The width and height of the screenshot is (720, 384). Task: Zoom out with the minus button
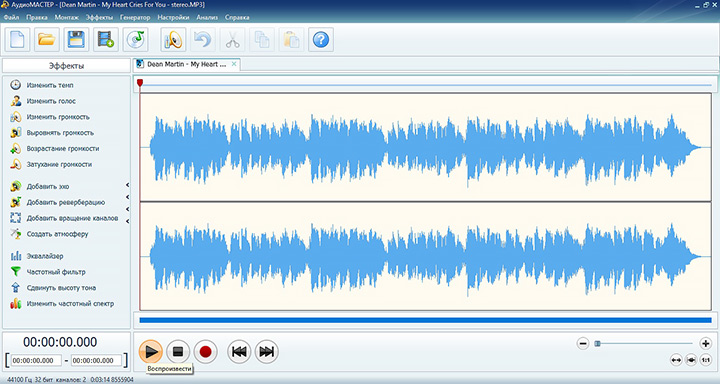pyautogui.click(x=583, y=343)
